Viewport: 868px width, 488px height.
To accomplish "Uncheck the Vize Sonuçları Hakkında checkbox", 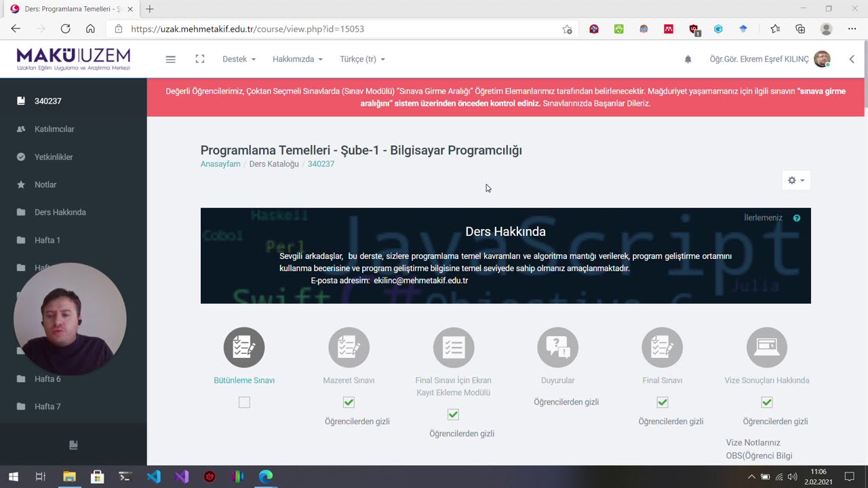I will pos(766,403).
